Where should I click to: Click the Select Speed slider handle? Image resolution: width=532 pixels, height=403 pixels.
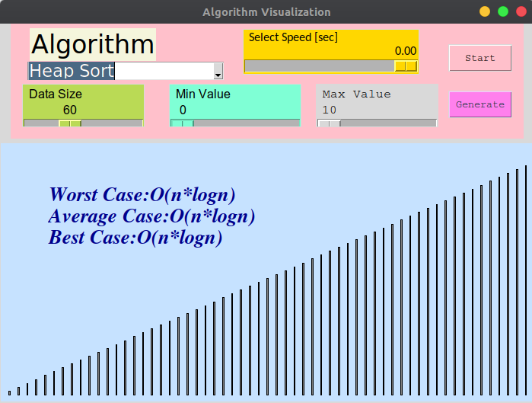click(x=406, y=66)
